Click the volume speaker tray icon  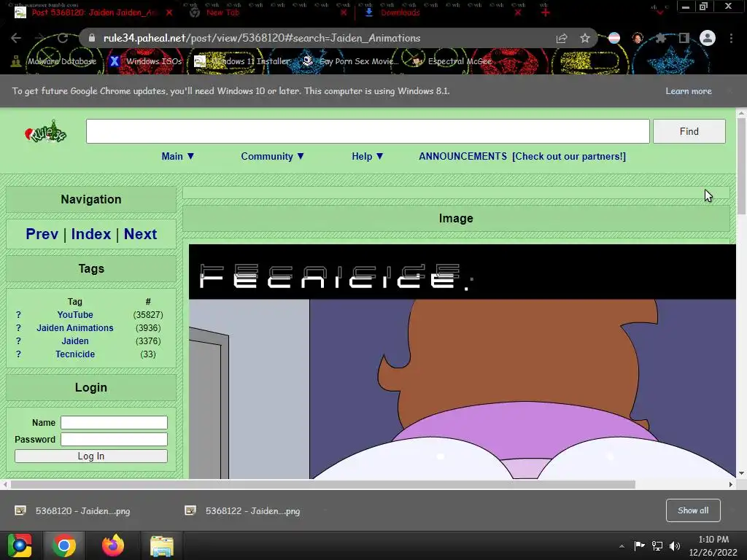(x=675, y=545)
